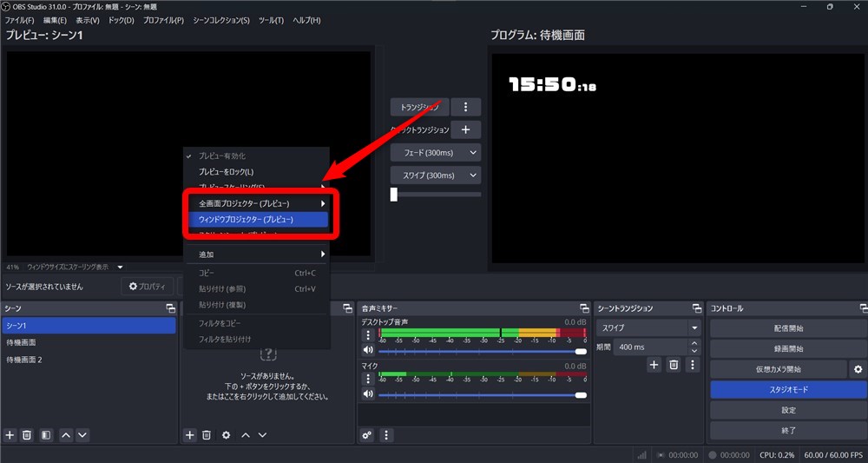Remove source using the trash icon
This screenshot has width=868, height=463.
207,435
